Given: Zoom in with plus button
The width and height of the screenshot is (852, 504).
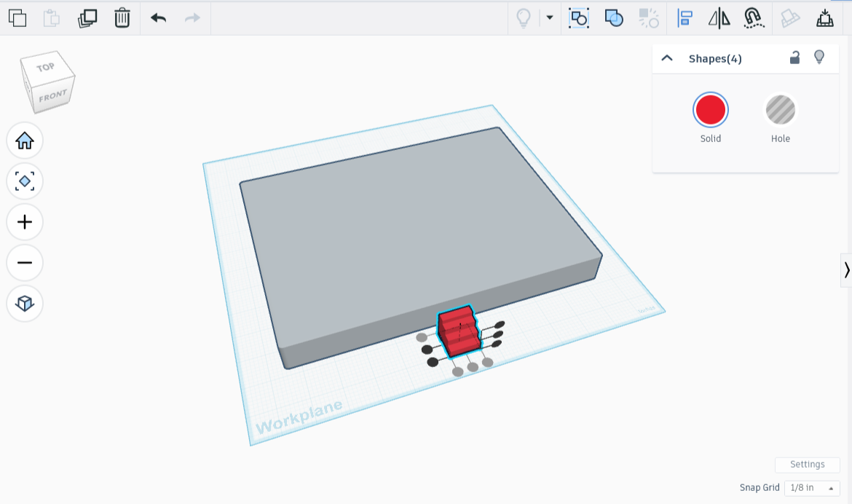Looking at the screenshot, I should click(x=25, y=222).
